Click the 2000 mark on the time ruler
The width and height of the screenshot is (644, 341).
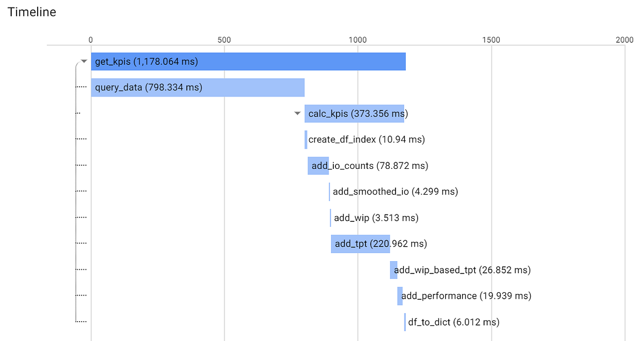click(x=625, y=39)
